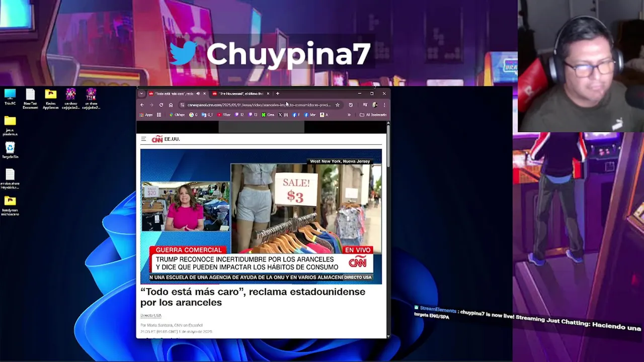This screenshot has width=644, height=362.
Task: Open the EE.UU. section link
Action: click(x=172, y=139)
